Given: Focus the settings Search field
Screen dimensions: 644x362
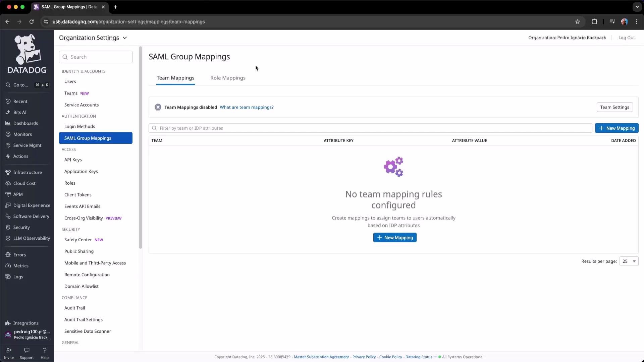Looking at the screenshot, I should pyautogui.click(x=96, y=57).
